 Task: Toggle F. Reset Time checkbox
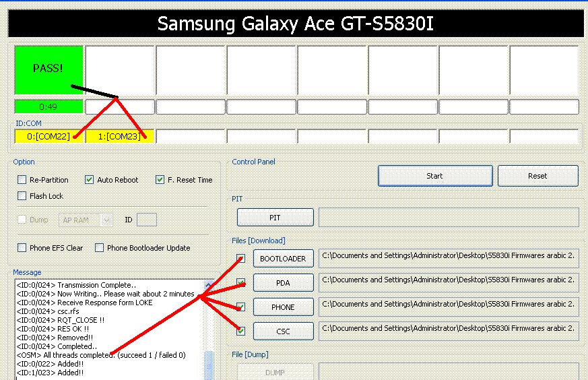[x=160, y=180]
